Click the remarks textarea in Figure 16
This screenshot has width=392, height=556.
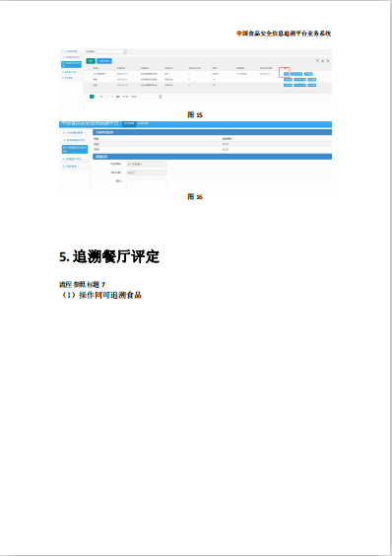click(147, 184)
